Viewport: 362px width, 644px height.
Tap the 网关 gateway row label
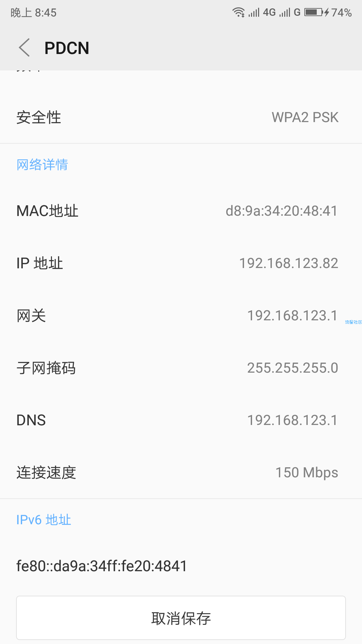click(x=31, y=316)
